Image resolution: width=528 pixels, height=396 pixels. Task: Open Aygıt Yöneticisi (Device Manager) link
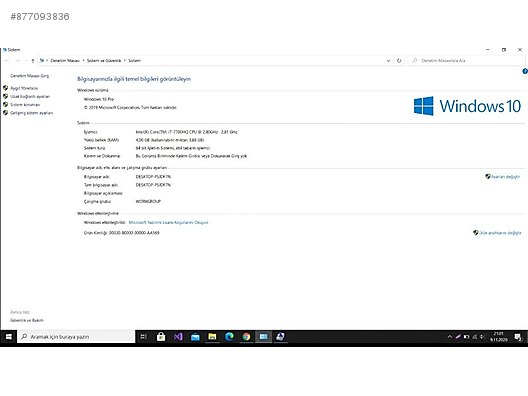[24, 88]
